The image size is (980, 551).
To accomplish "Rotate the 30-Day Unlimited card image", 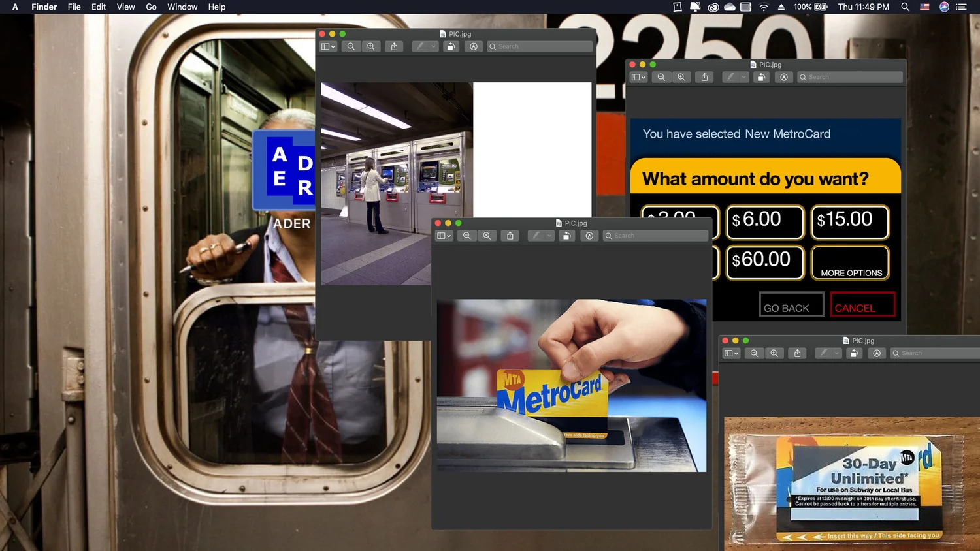I will pos(854,353).
